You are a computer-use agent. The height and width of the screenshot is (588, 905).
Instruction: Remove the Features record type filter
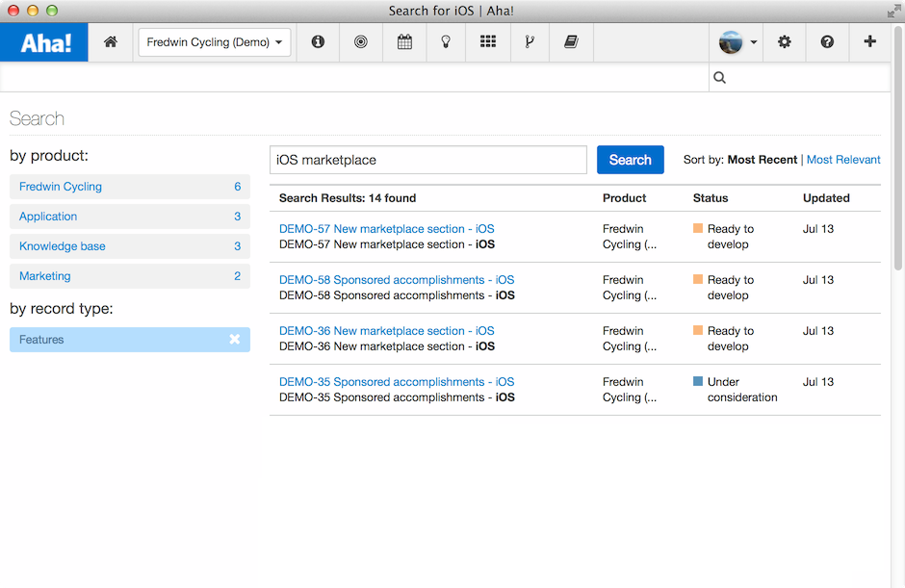click(234, 339)
